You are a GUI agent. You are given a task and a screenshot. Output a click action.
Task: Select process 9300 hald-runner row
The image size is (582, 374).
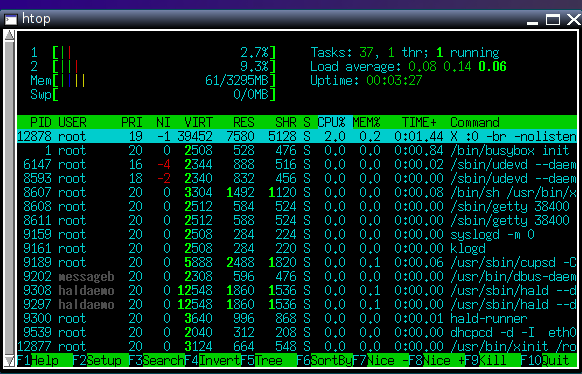coord(297,318)
